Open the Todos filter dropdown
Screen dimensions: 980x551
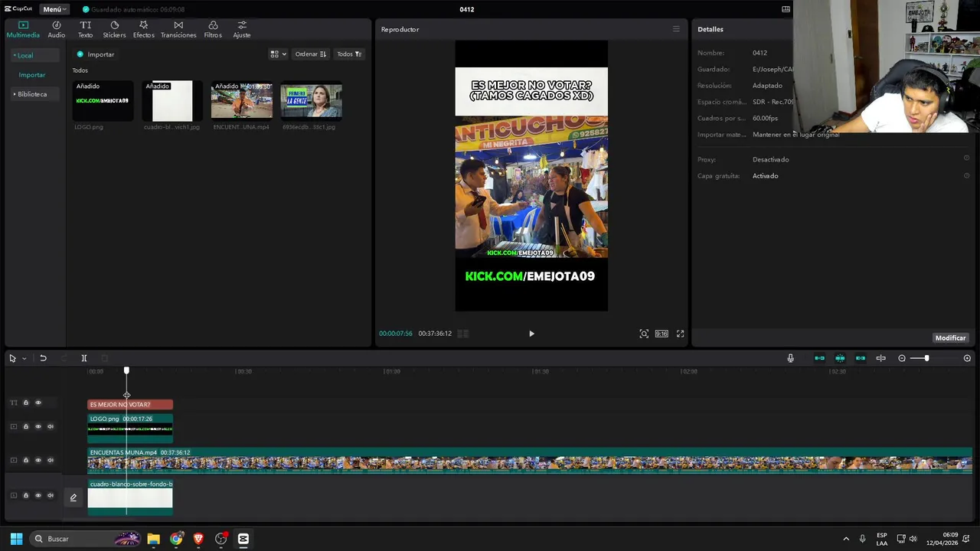pos(349,54)
